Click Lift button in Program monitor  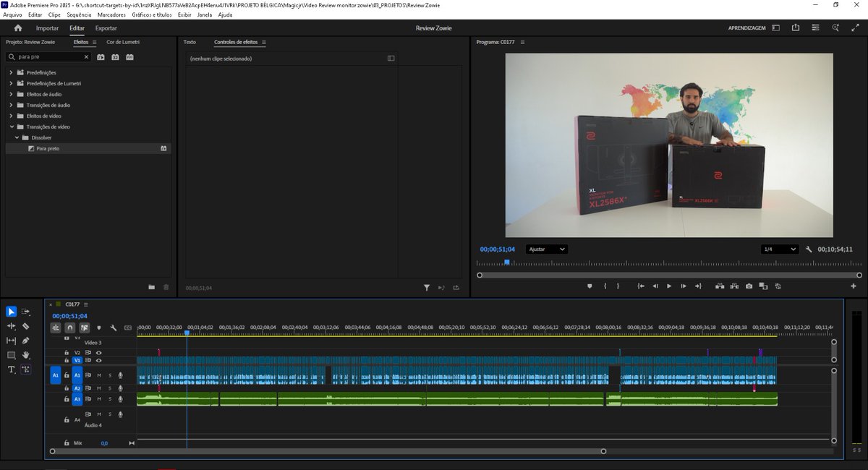coord(720,286)
